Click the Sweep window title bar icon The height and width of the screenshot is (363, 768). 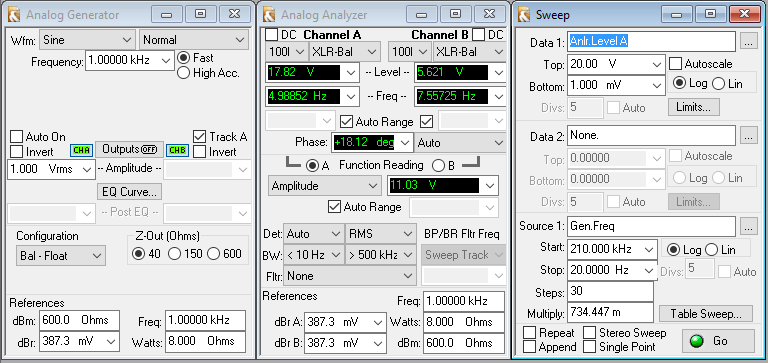tap(524, 15)
